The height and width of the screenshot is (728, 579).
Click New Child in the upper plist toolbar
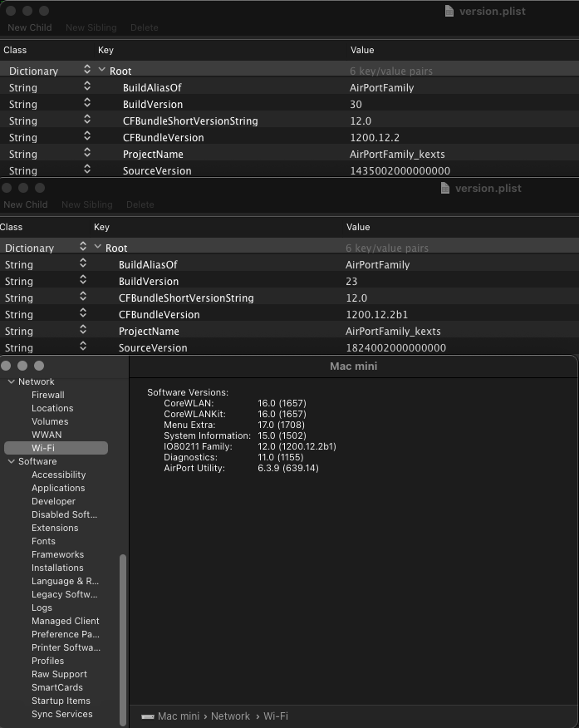point(30,27)
